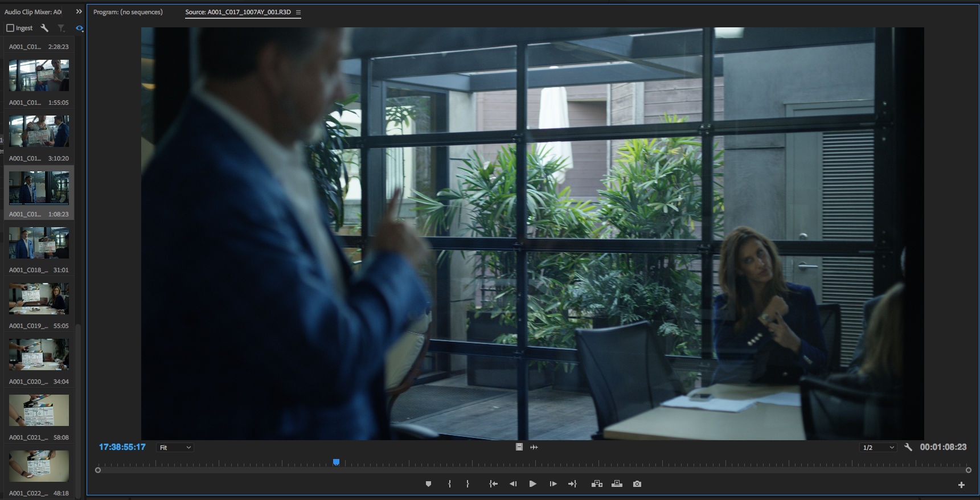Click label A001_C019_ 55:05
980x500 pixels.
(x=39, y=326)
